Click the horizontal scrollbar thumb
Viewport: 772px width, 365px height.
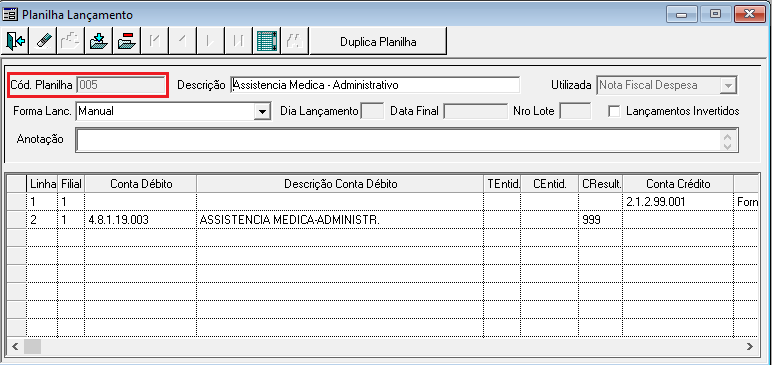(x=32, y=346)
